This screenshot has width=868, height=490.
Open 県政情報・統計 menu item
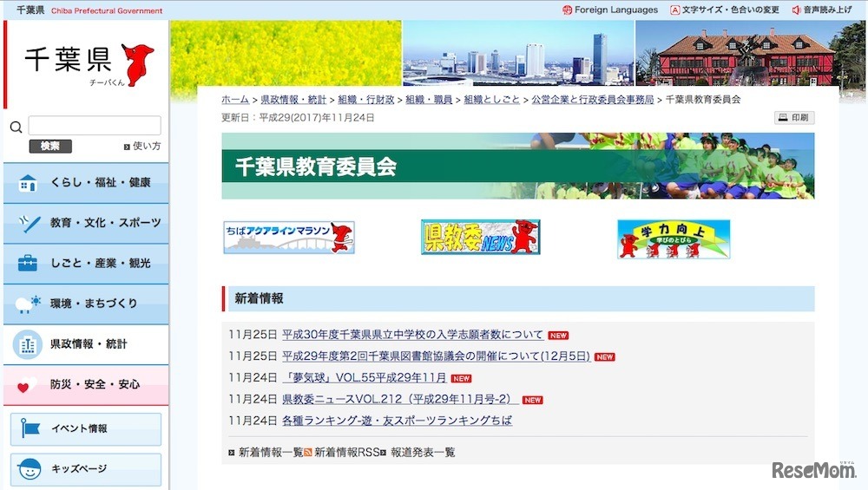pyautogui.click(x=86, y=344)
